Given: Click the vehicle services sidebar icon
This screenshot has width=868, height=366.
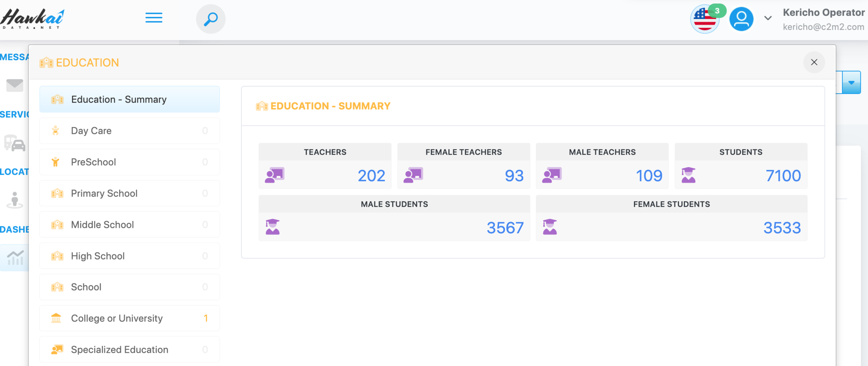Looking at the screenshot, I should pyautogui.click(x=15, y=143).
